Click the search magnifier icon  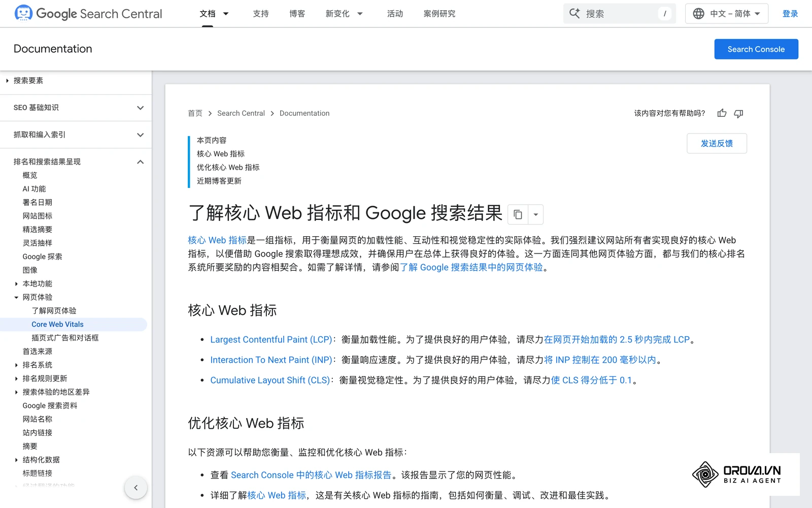coord(574,13)
